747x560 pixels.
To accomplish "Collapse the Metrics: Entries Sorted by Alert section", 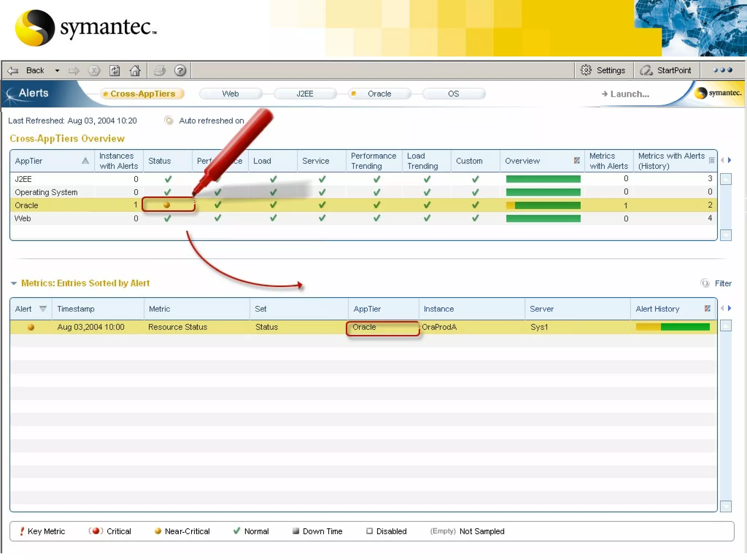I will click(14, 283).
